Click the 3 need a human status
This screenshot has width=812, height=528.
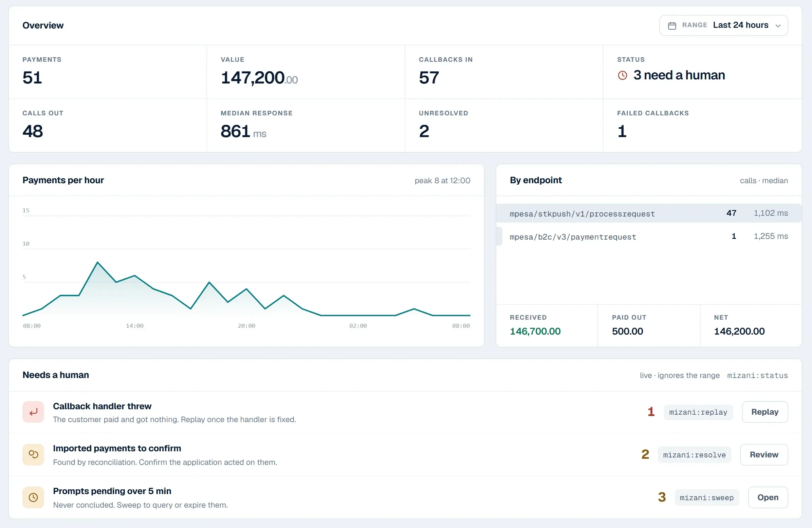coord(679,75)
